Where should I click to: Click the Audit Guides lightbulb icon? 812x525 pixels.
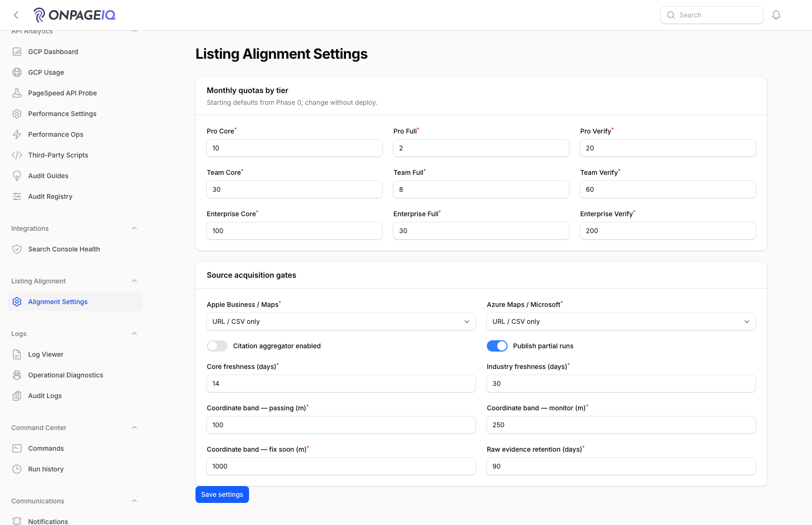pyautogui.click(x=17, y=176)
